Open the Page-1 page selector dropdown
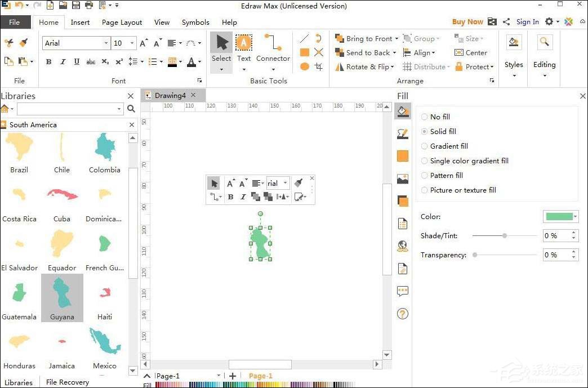Image resolution: width=588 pixels, height=388 pixels. tap(219, 376)
